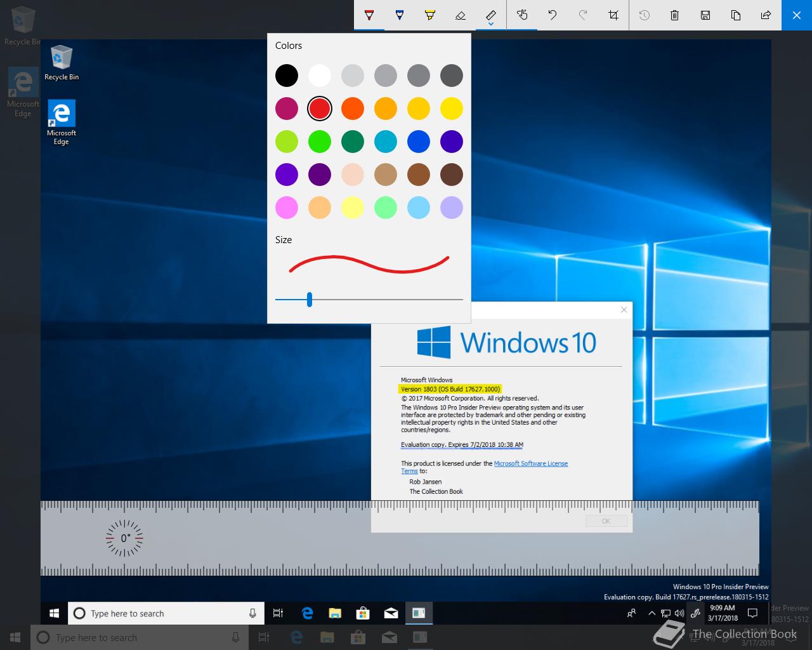Undo the last stroke

point(553,15)
